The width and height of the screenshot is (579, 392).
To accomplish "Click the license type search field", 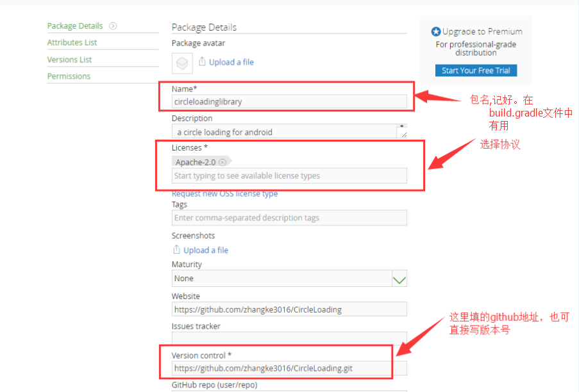I will point(289,176).
